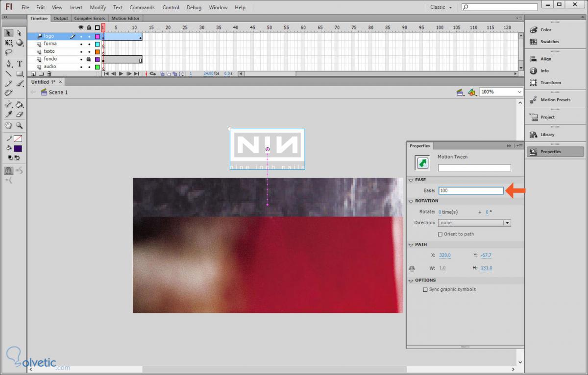Click the Edit Symbols icon
Image resolution: width=588 pixels, height=375 pixels.
coord(471,92)
